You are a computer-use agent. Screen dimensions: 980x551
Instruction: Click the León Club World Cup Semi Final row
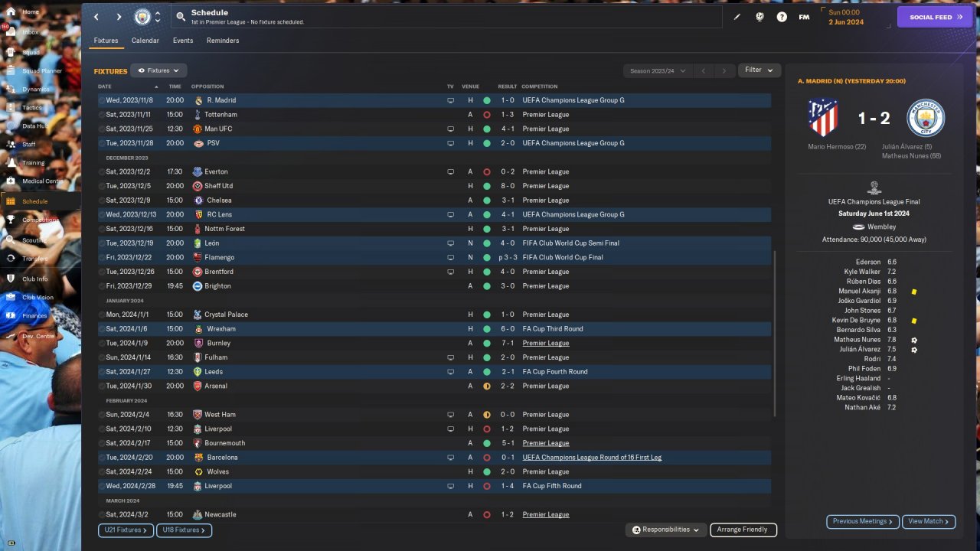(x=434, y=243)
